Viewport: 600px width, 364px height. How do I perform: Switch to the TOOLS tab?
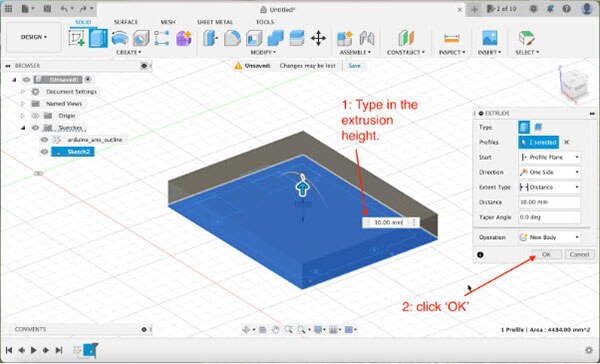point(265,22)
